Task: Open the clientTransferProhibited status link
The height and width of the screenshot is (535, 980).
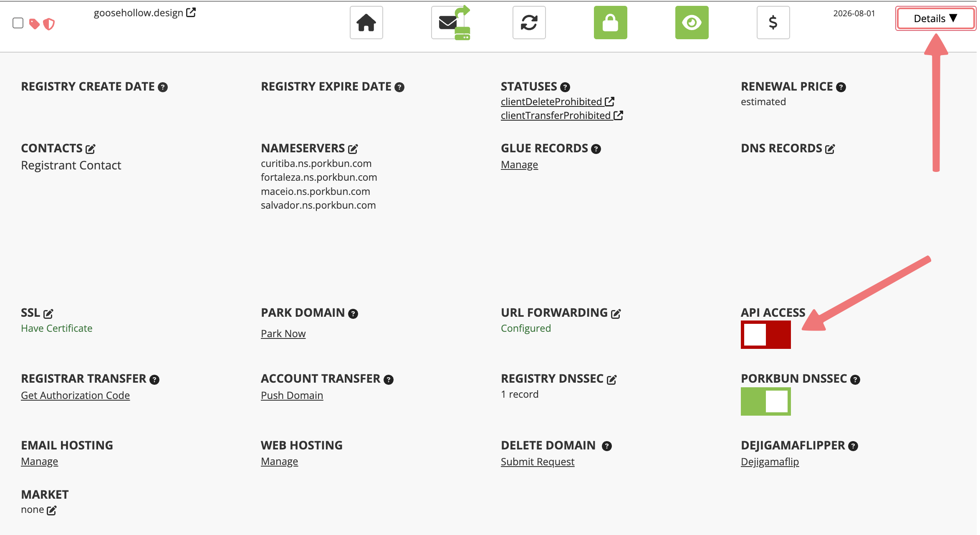Action: (556, 116)
